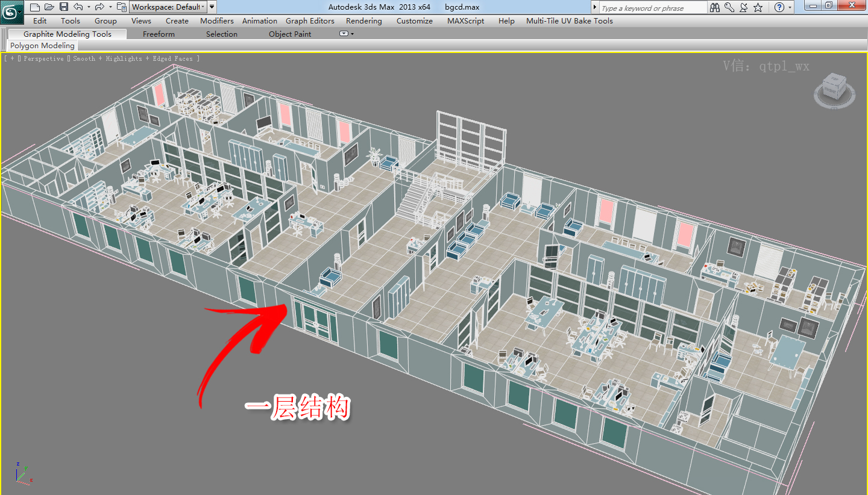Switch to the Freeform tab
This screenshot has width=868, height=495.
click(x=159, y=34)
